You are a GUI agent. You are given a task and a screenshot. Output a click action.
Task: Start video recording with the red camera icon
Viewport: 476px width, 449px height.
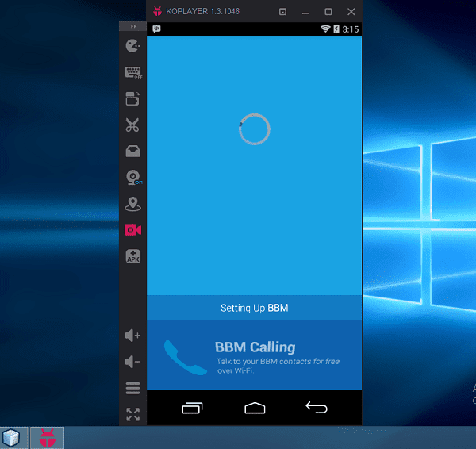(132, 230)
